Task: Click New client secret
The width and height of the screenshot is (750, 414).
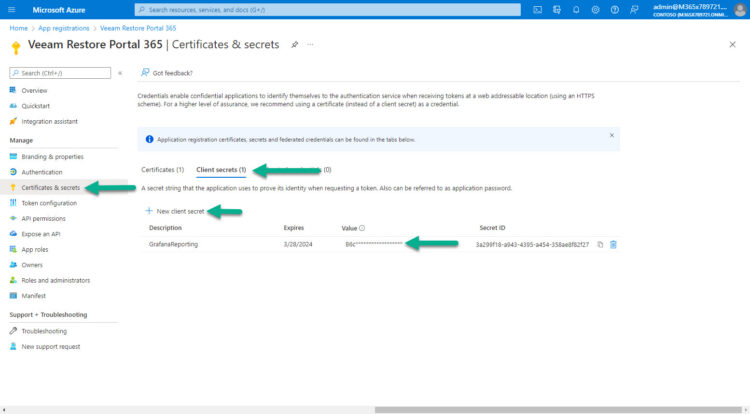Action: (x=175, y=211)
